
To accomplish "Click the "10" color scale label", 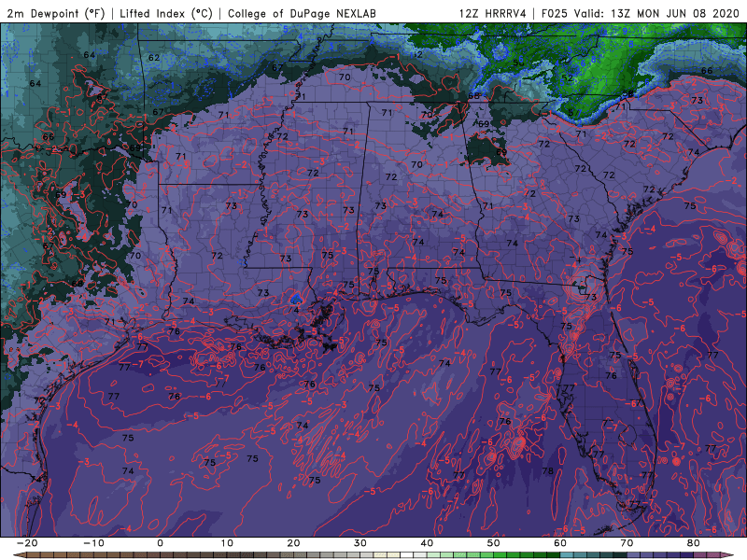I will pos(227,543).
